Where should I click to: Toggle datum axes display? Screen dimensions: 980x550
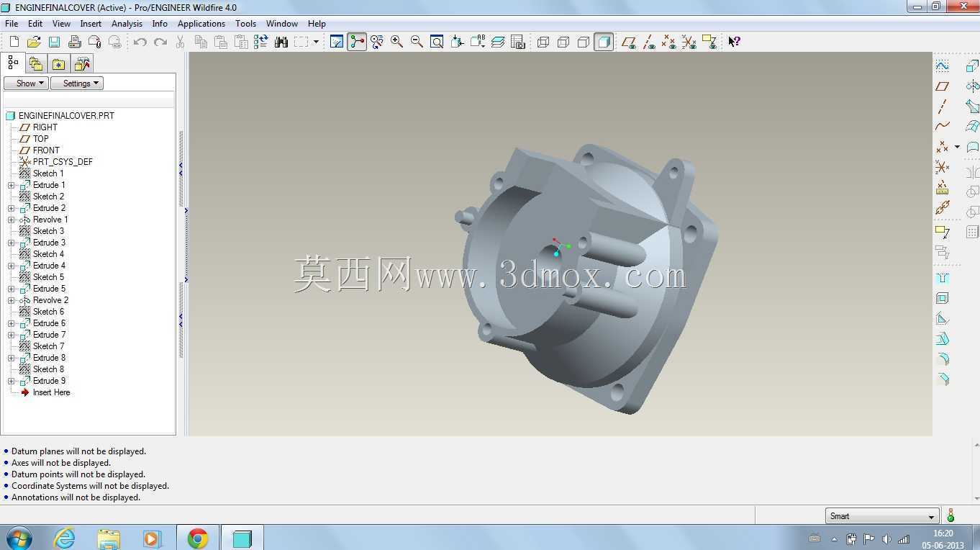pyautogui.click(x=648, y=42)
